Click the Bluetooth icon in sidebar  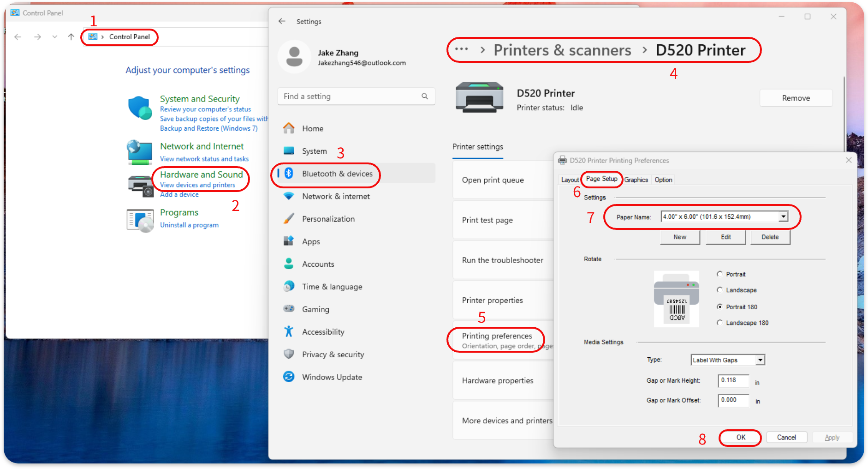coord(289,173)
